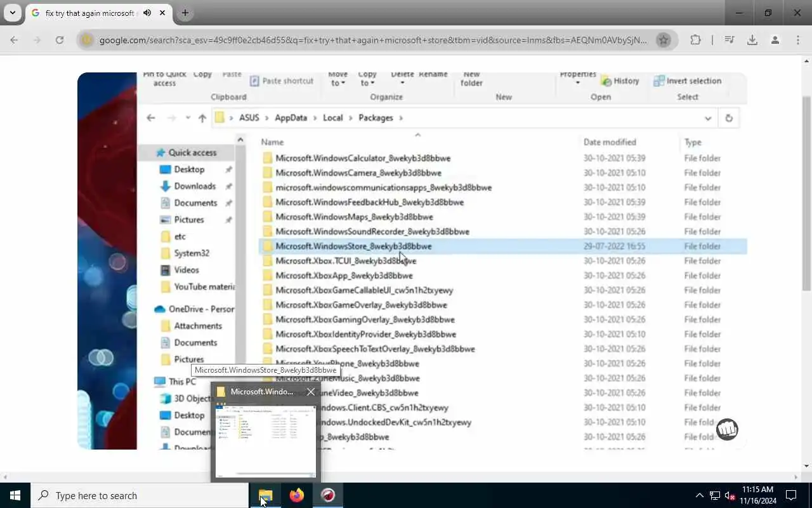Close the Microsoft.Windo... taskbar preview
Viewport: 812px width, 508px height.
pos(311,392)
